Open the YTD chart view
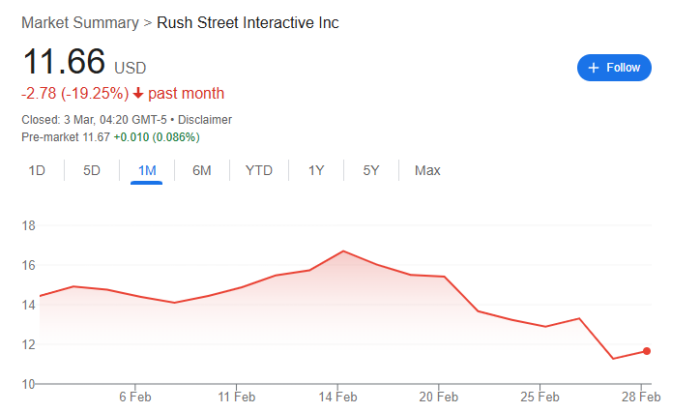This screenshot has height=412, width=700. 259,170
